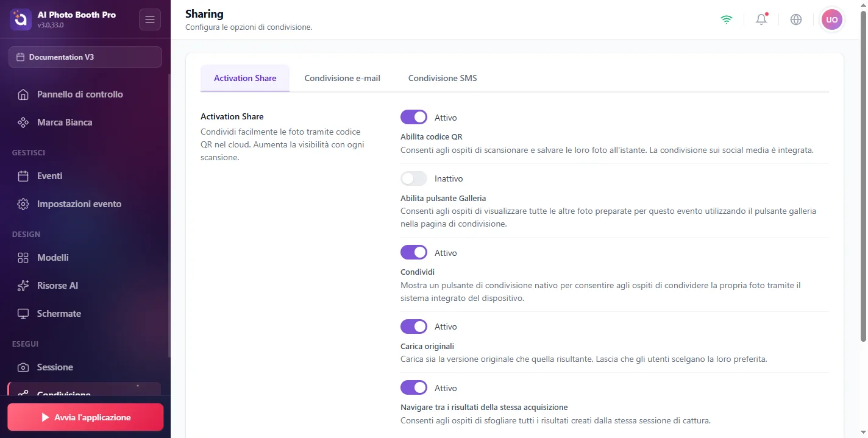Image resolution: width=868 pixels, height=438 pixels.
Task: Click the 'Activation Share' section title at left
Action: [232, 116]
